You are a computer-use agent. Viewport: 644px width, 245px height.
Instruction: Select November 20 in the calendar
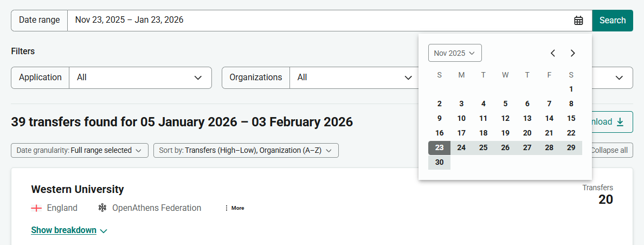coord(527,133)
